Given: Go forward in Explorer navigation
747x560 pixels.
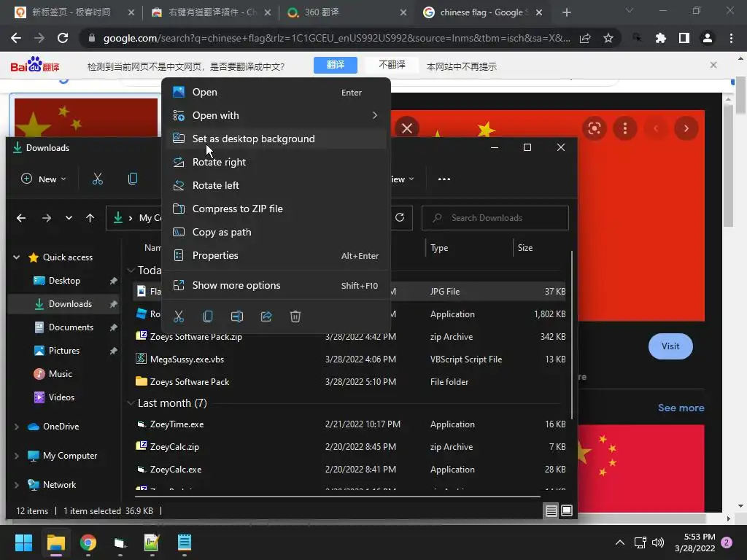Looking at the screenshot, I should pyautogui.click(x=47, y=218).
